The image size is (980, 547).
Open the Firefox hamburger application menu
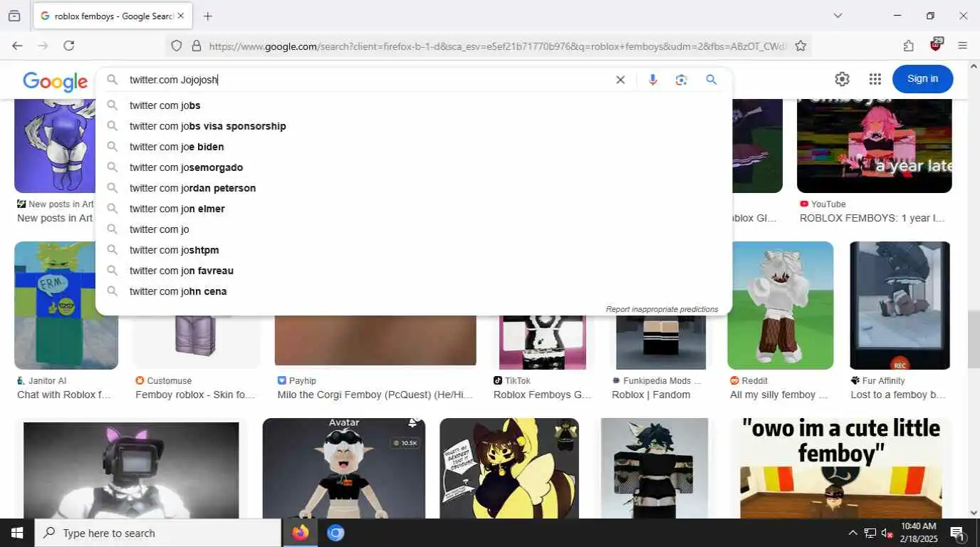point(963,46)
